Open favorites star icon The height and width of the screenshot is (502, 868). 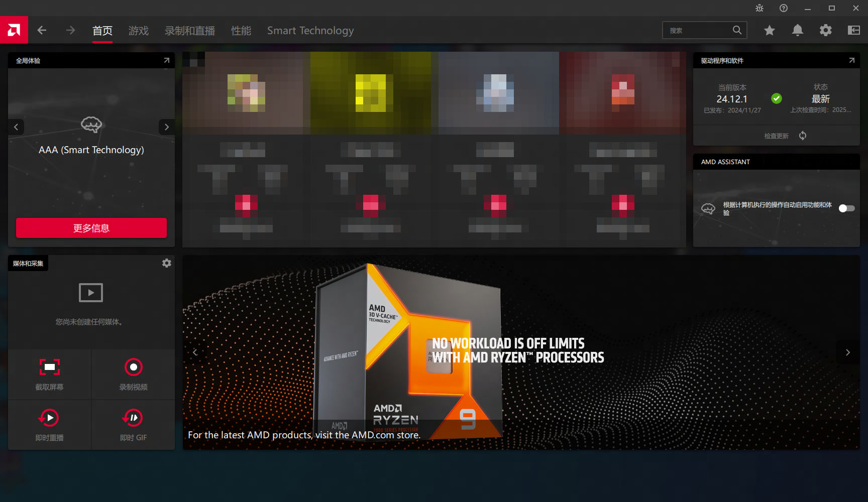tap(769, 31)
